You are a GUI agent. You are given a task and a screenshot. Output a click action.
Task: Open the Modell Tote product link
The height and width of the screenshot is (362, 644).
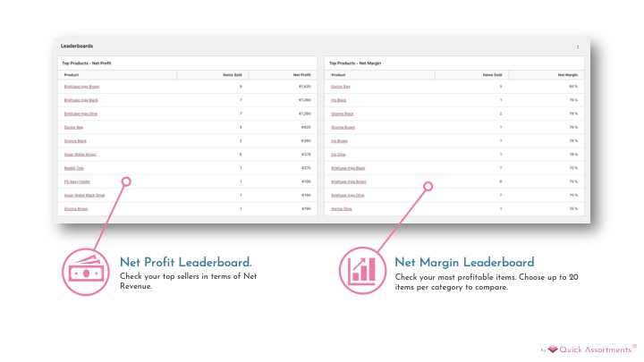pyautogui.click(x=74, y=168)
